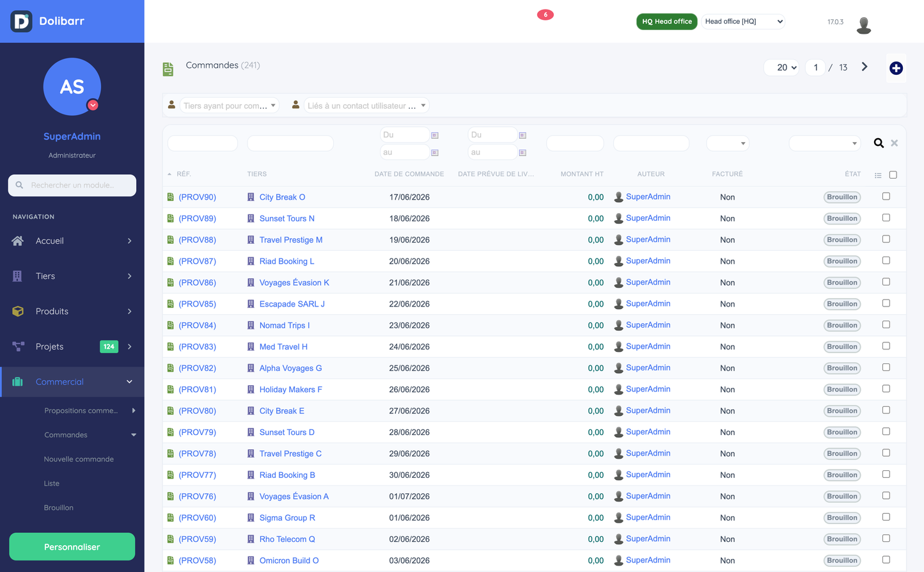The height and width of the screenshot is (572, 924).
Task: Click the module search input field
Action: [72, 186]
